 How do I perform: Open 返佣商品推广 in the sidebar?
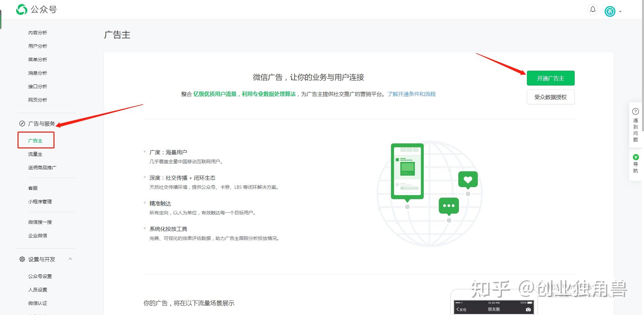point(42,168)
